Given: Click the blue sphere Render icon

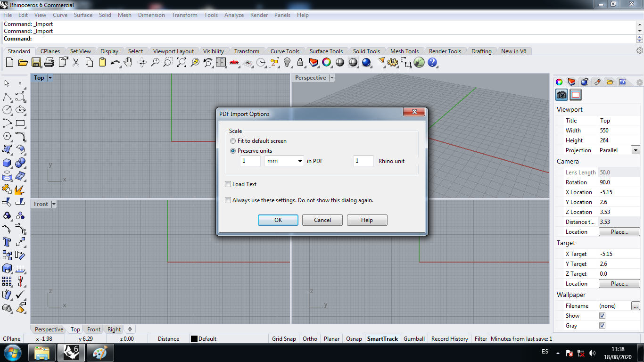Looking at the screenshot, I should point(366,62).
